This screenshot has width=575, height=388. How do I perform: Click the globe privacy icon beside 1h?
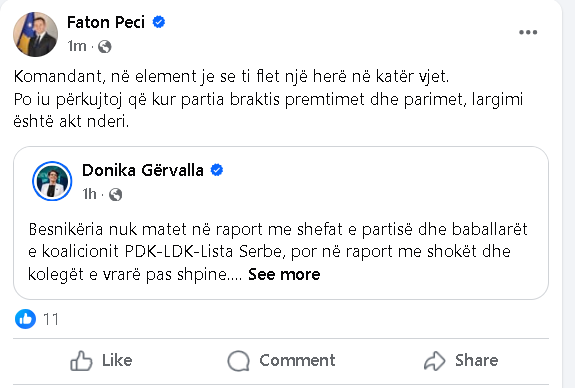pyautogui.click(x=115, y=194)
